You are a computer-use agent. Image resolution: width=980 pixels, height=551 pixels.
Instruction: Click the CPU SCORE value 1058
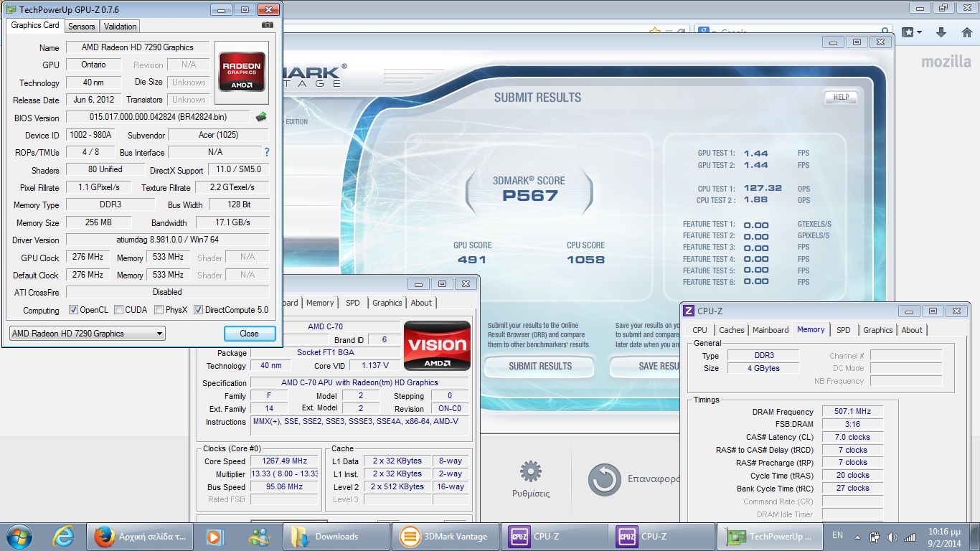tap(585, 260)
